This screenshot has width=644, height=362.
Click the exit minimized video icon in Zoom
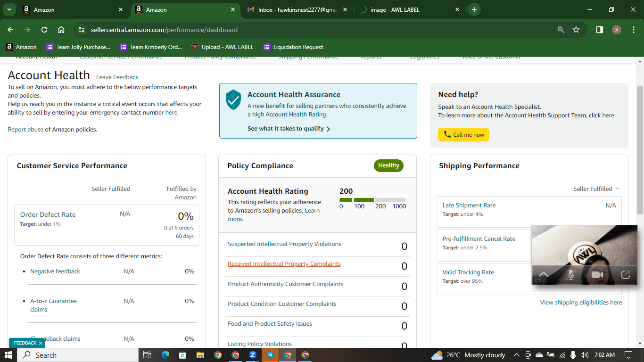[x=626, y=274]
